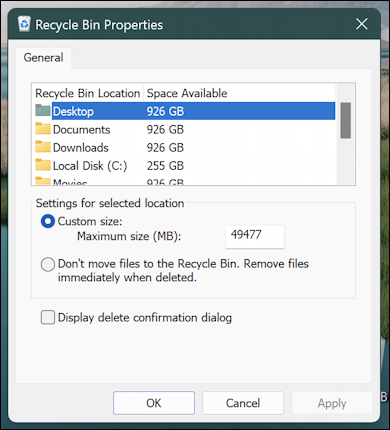Select the Local Disk (C:) location
Screen dimensions: 390x430
(185, 166)
